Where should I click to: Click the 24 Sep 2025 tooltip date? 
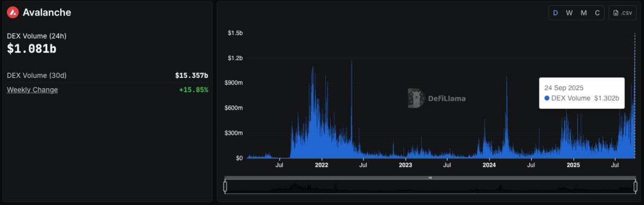pos(563,87)
